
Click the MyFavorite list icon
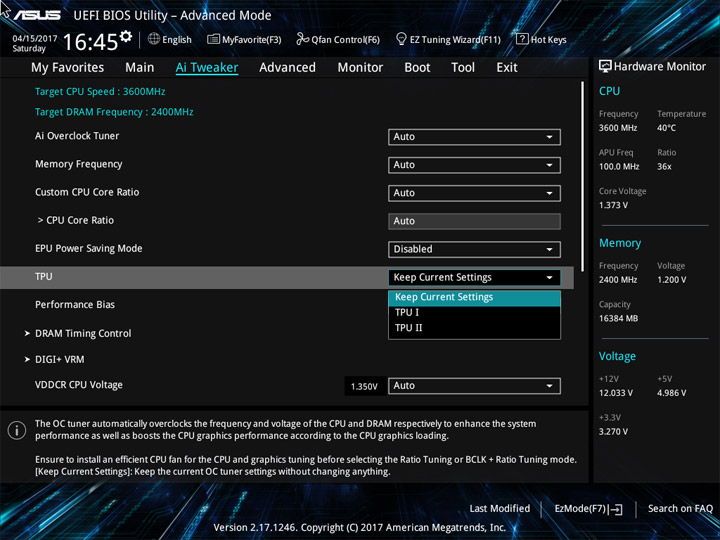click(x=213, y=39)
